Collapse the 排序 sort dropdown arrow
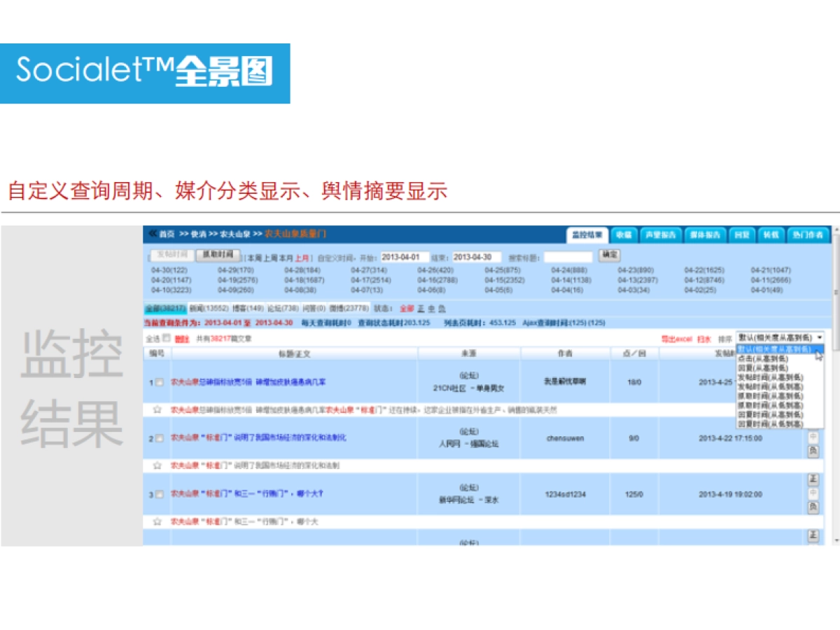Image resolution: width=840 pixels, height=630 pixels. coord(819,338)
